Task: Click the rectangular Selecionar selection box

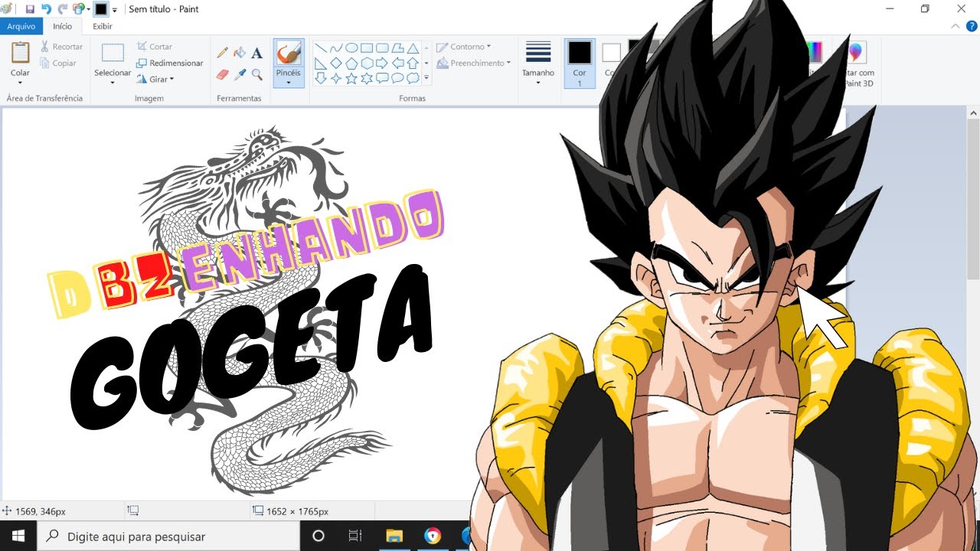Action: click(113, 53)
